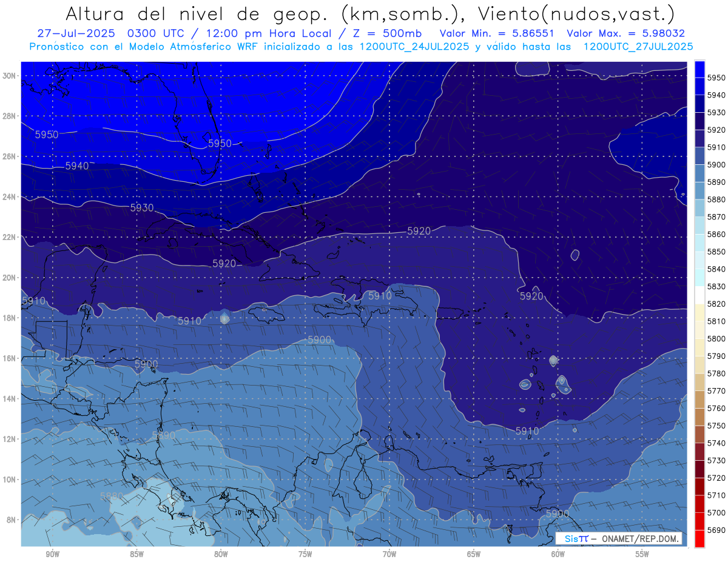Image resolution: width=728 pixels, height=562 pixels.
Task: Select the 'Z = 500mb' level text
Action: click(388, 33)
